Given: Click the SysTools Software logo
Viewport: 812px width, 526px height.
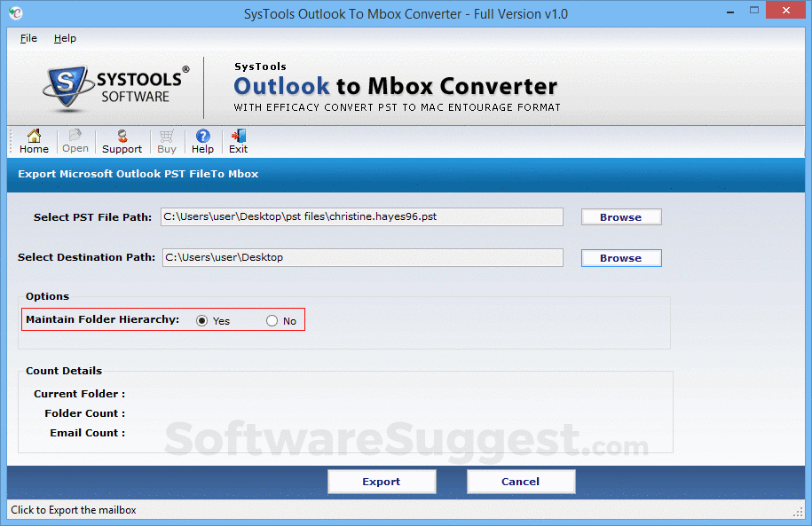Looking at the screenshot, I should pos(106,87).
